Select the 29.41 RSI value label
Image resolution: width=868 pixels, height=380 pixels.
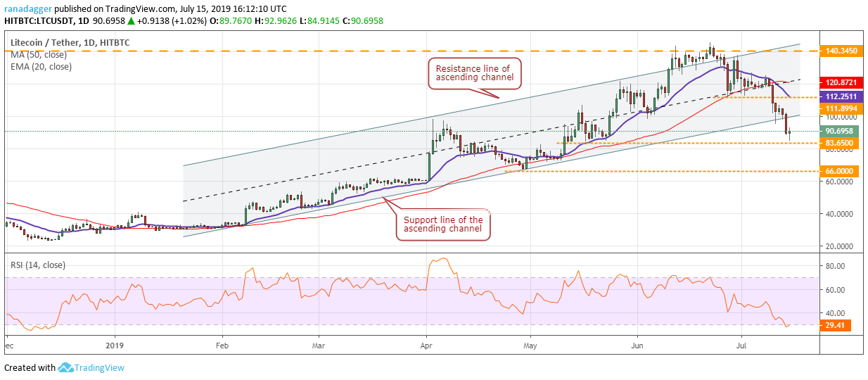pos(837,325)
